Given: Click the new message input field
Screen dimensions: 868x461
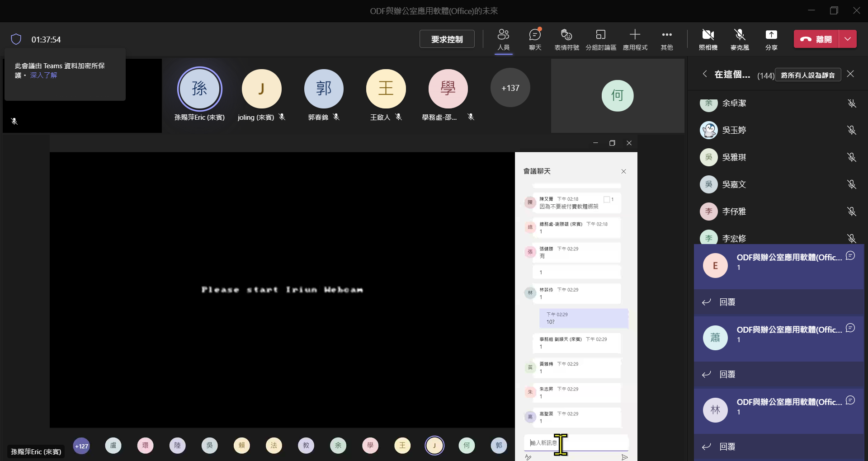Looking at the screenshot, I should coord(576,442).
